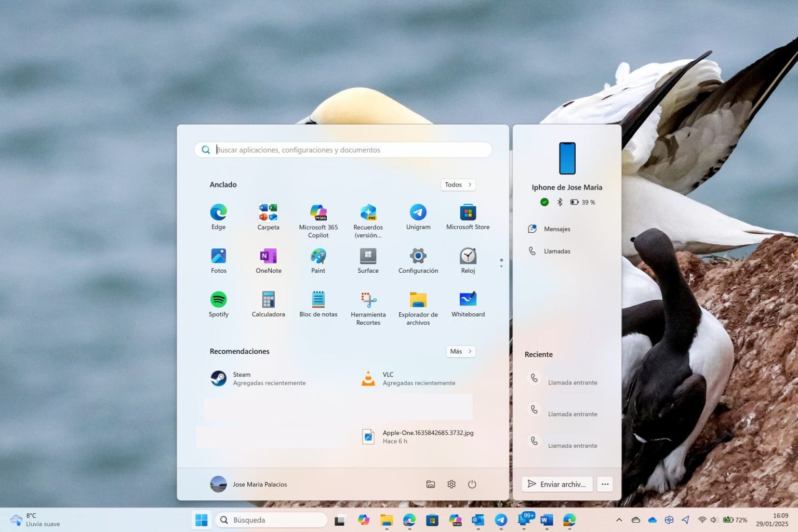The width and height of the screenshot is (798, 532).
Task: Open more phone options ellipsis button
Action: [x=605, y=484]
